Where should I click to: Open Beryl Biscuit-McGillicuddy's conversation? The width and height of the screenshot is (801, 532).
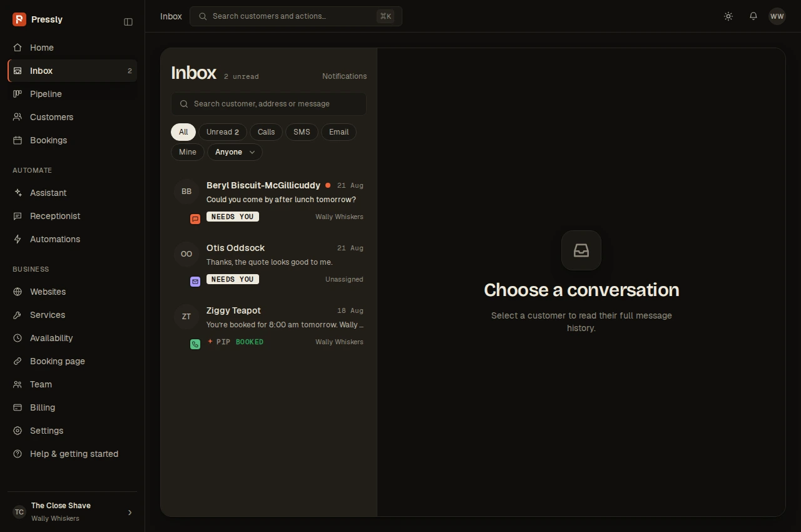[x=268, y=201]
